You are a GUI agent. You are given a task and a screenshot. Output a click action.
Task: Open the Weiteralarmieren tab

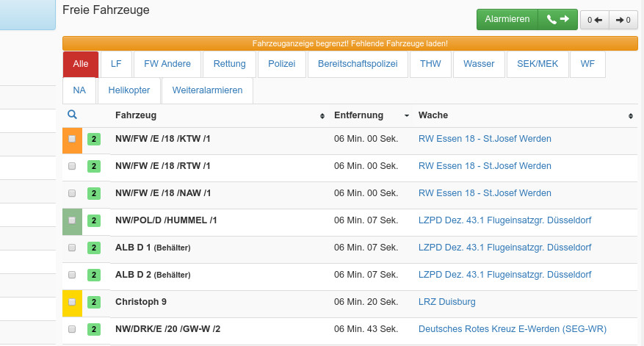click(x=207, y=90)
